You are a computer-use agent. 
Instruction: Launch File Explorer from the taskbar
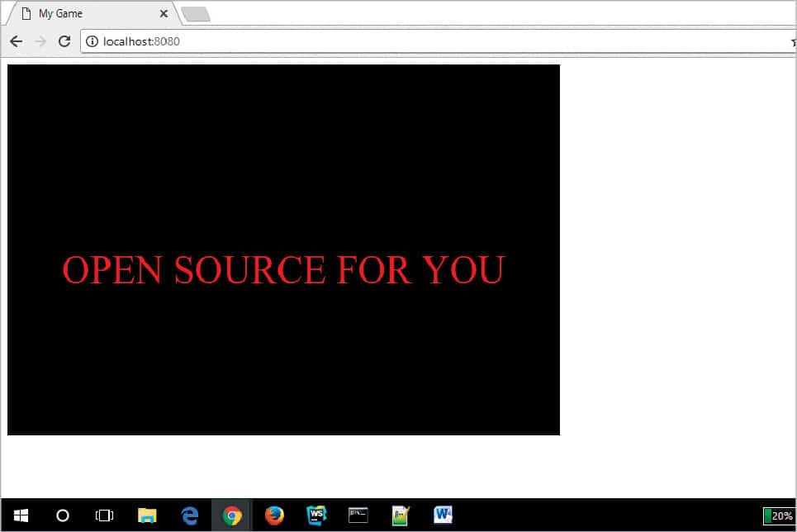(147, 515)
